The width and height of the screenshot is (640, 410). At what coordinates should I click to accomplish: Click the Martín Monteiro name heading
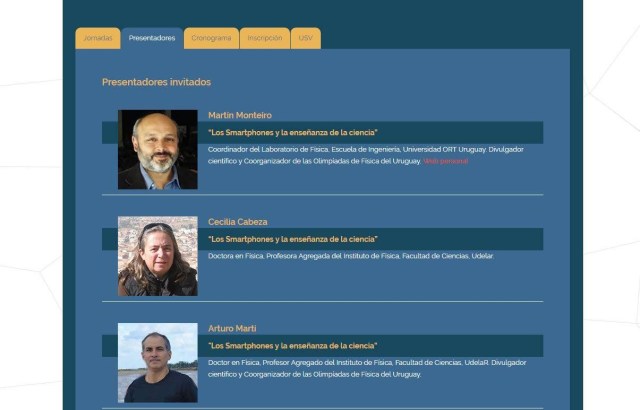pos(240,115)
